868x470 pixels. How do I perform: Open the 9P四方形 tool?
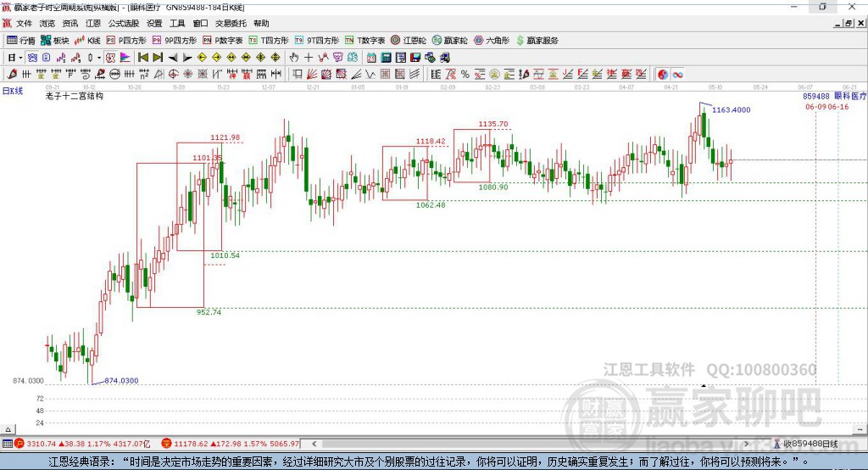tap(175, 41)
